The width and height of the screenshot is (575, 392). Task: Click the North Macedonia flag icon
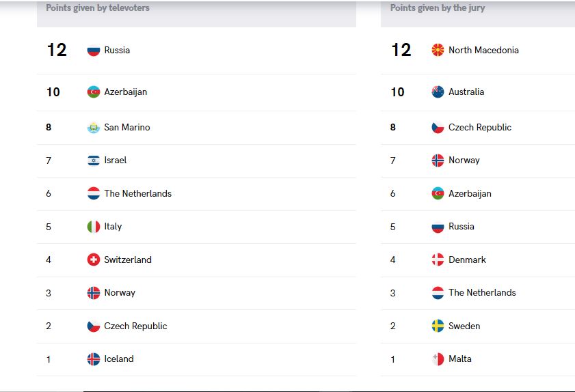pyautogui.click(x=438, y=50)
